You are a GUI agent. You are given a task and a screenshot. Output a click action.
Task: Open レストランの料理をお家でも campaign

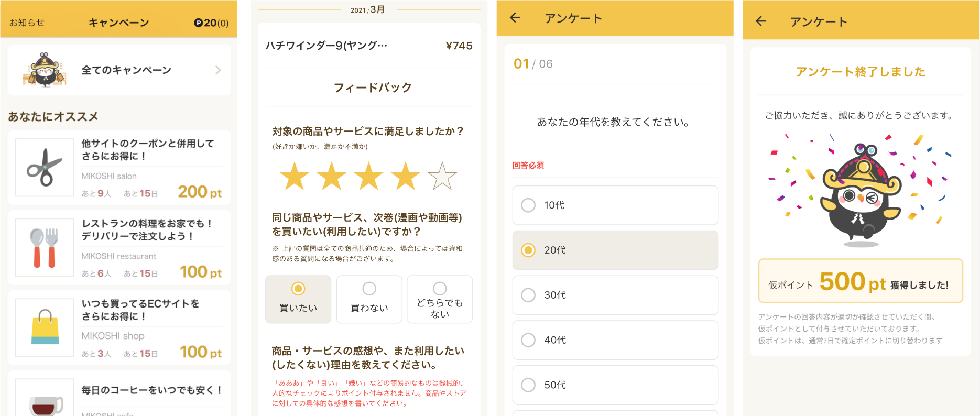point(119,247)
